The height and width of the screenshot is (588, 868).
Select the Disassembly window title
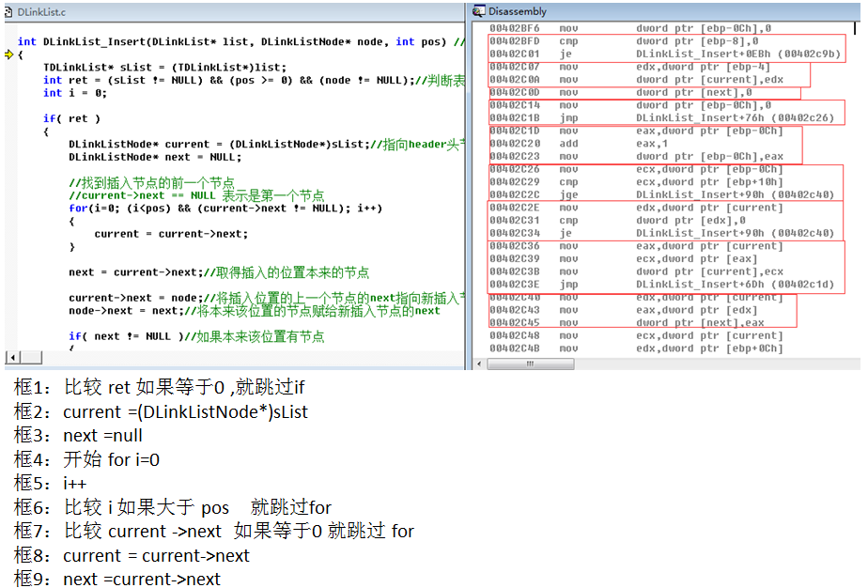[517, 11]
